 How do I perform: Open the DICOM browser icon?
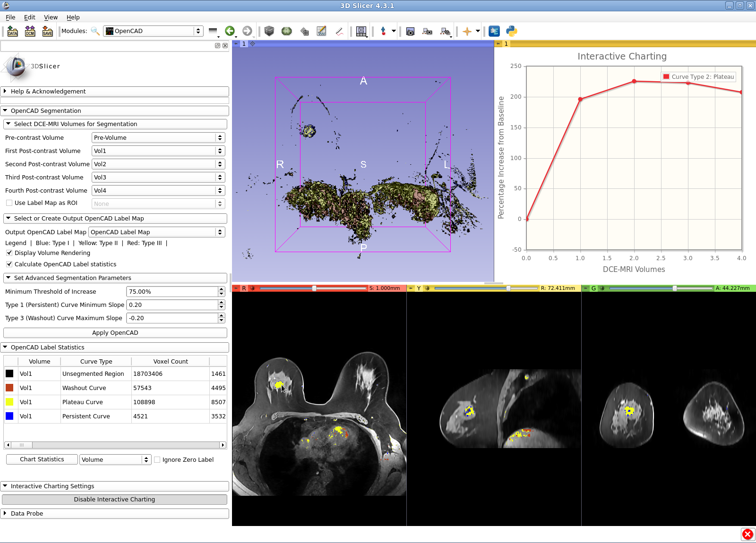(30, 31)
